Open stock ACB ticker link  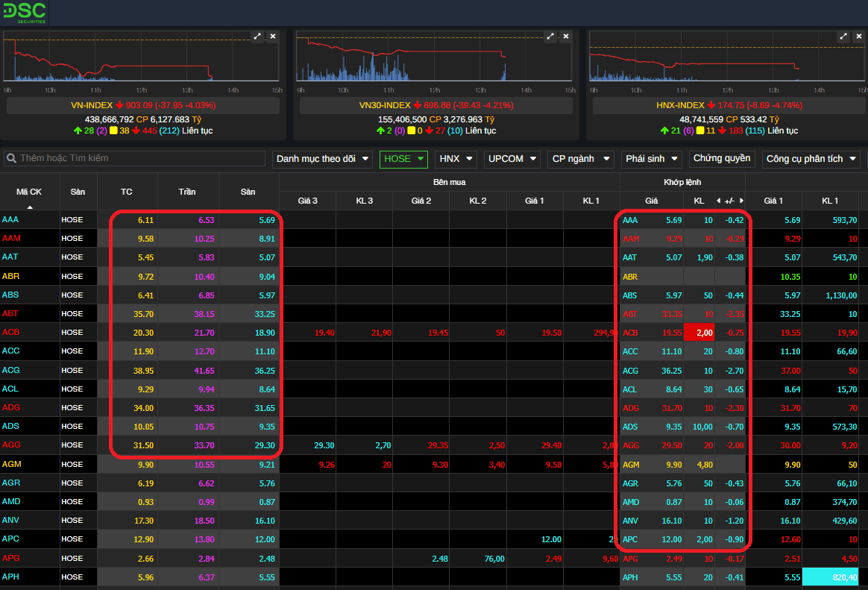coord(11,333)
